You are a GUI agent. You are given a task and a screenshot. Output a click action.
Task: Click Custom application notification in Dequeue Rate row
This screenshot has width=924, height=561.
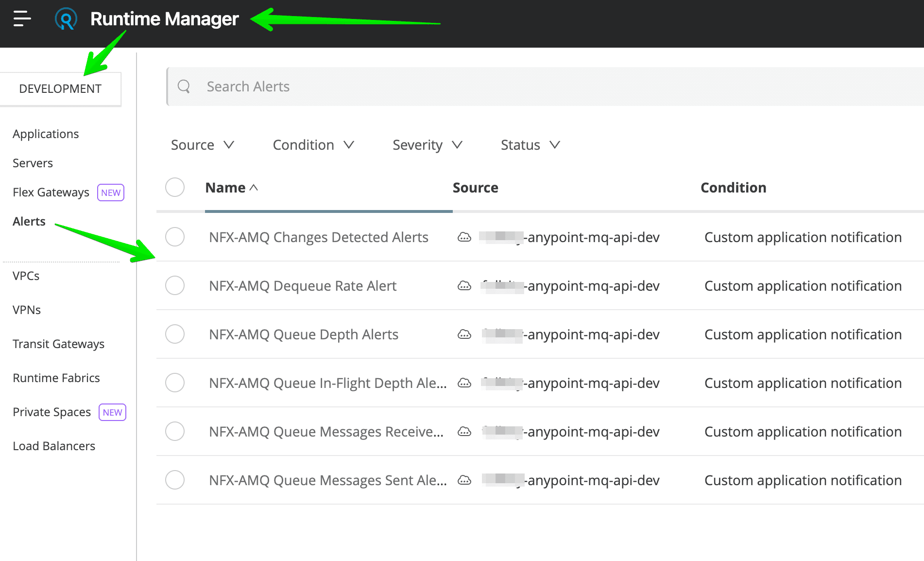tap(803, 286)
